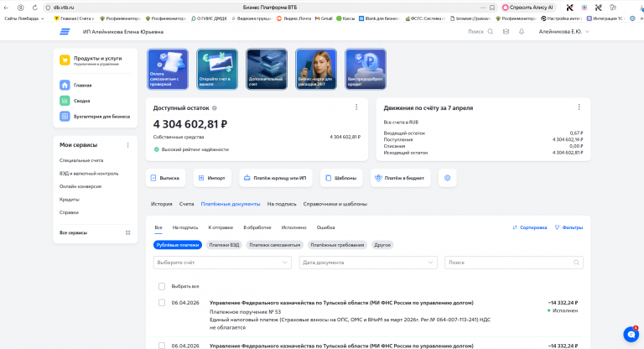This screenshot has width=644, height=349.
Task: Toggle Рублёвые платежи chip
Action: pyautogui.click(x=178, y=245)
